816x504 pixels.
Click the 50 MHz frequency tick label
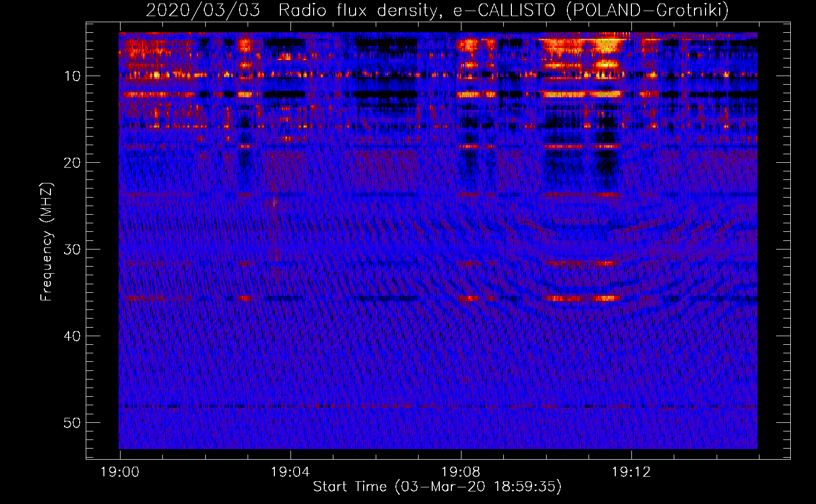(73, 423)
